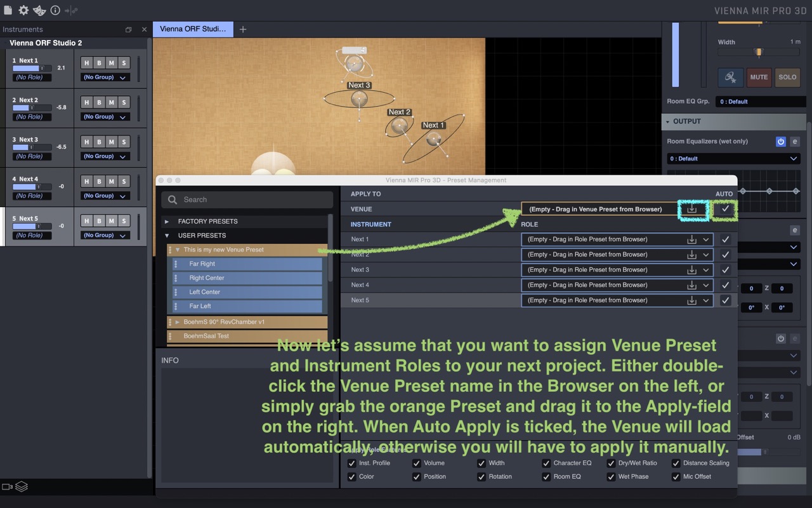Click the Next 1 volume slider
Image resolution: width=812 pixels, height=508 pixels.
[32, 68]
